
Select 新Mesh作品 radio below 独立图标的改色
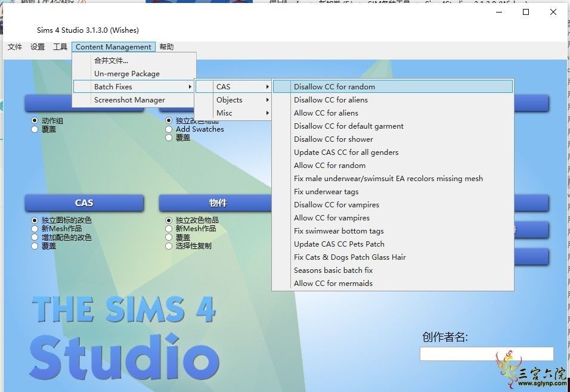(x=35, y=229)
